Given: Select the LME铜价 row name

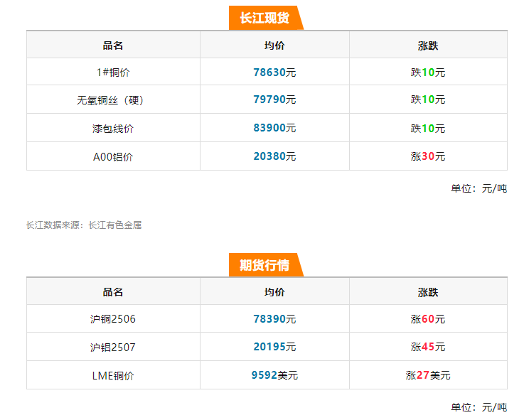Looking at the screenshot, I should [x=113, y=375].
